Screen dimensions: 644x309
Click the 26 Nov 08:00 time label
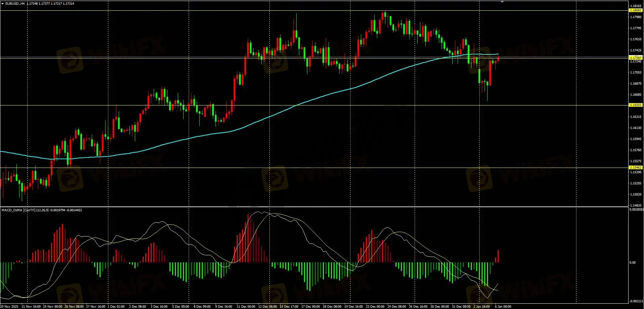point(74,307)
